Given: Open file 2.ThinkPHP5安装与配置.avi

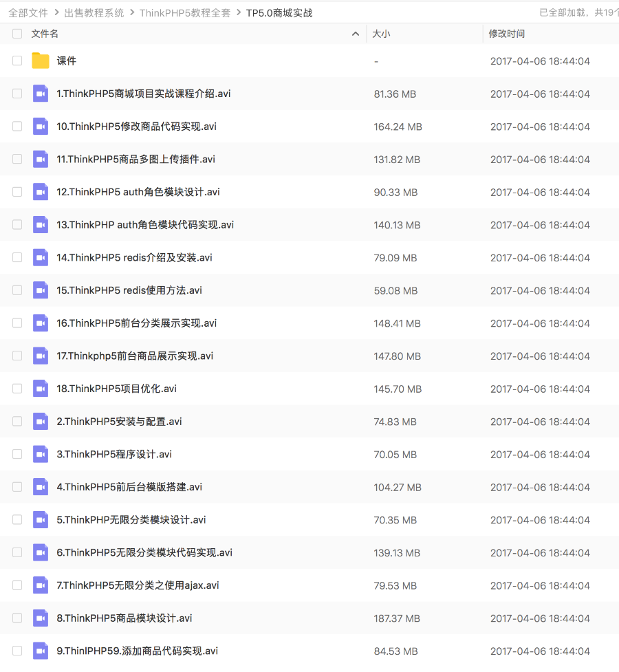Looking at the screenshot, I should point(119,421).
